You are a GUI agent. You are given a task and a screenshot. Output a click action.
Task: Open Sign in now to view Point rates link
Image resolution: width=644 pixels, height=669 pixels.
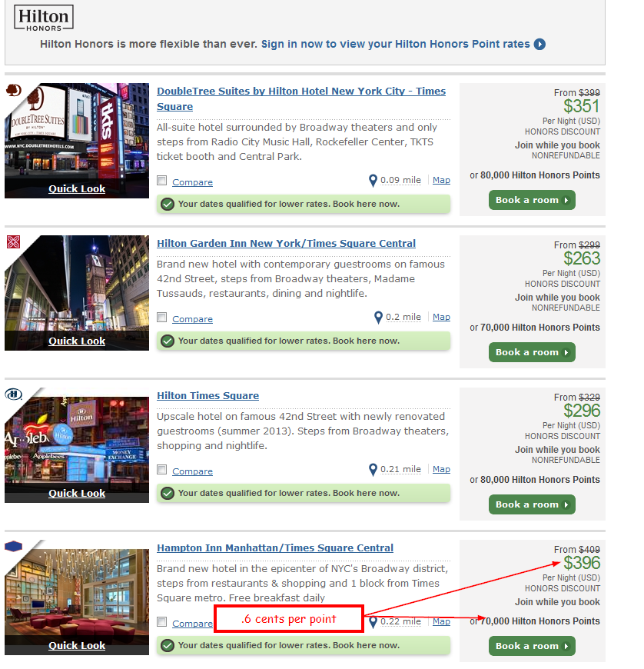tap(395, 45)
